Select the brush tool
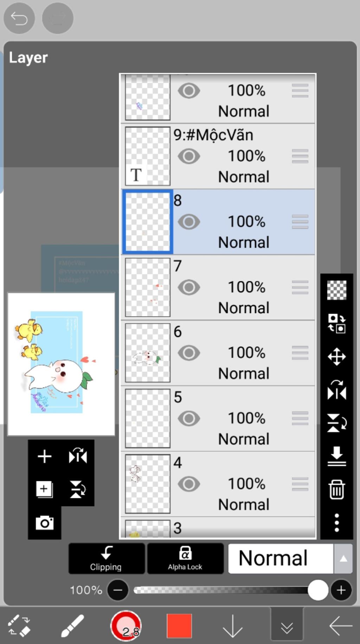Viewport: 360px width, 644px height. [72, 625]
